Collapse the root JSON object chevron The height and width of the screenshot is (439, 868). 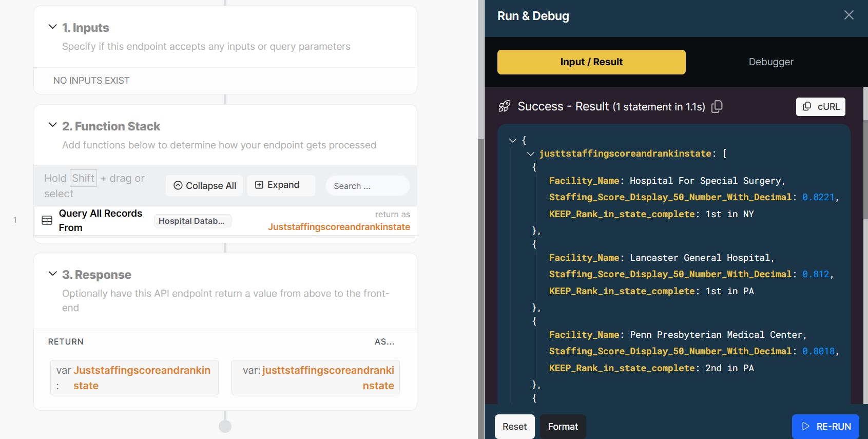tap(512, 140)
